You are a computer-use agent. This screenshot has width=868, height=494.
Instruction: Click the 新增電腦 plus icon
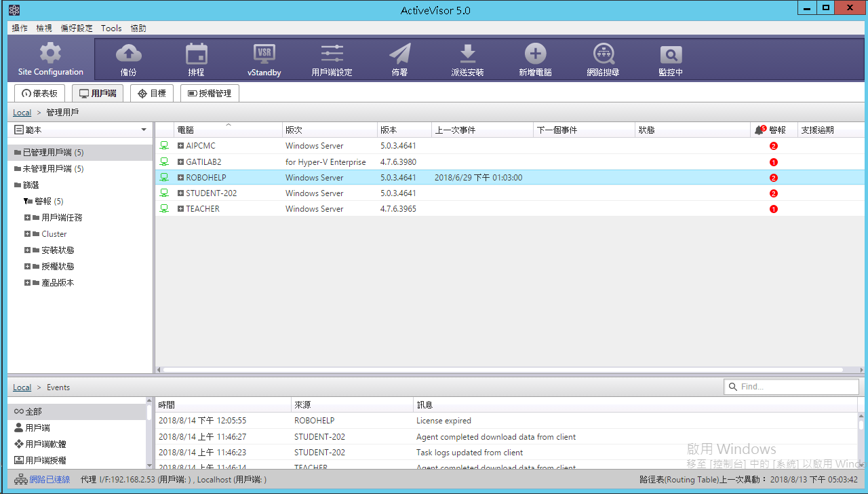535,54
